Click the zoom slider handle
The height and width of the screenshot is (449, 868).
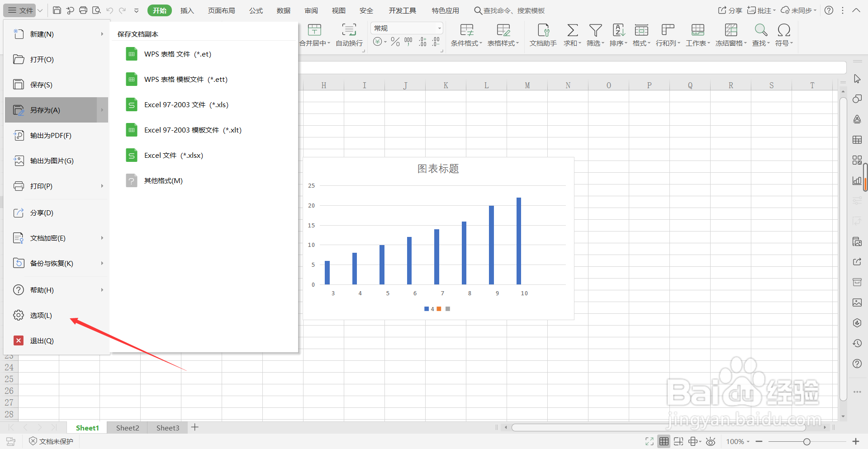pyautogui.click(x=806, y=441)
